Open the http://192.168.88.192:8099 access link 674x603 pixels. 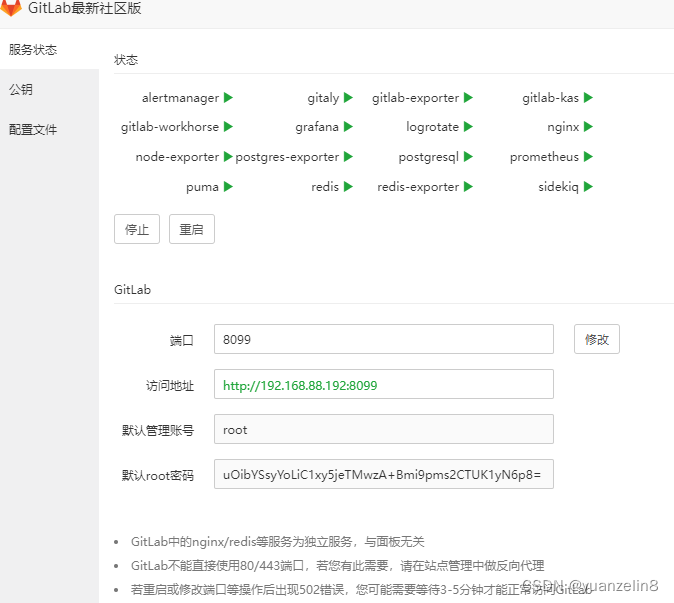[x=300, y=385]
